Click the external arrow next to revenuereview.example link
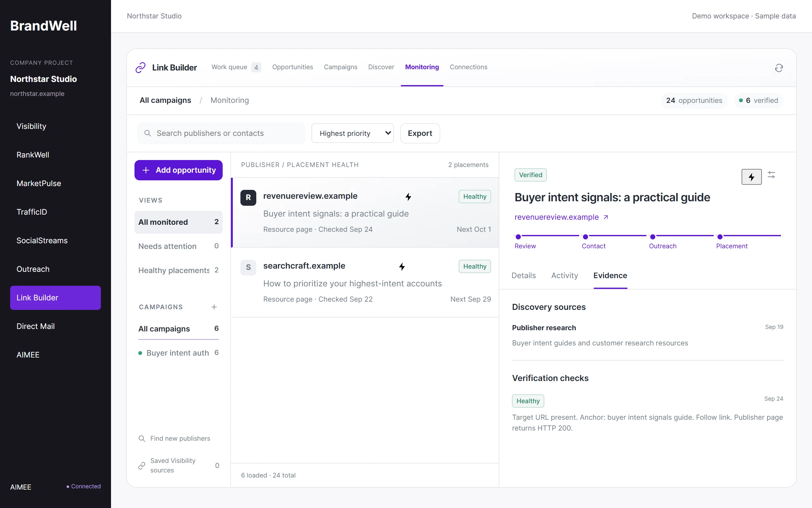 coord(606,217)
